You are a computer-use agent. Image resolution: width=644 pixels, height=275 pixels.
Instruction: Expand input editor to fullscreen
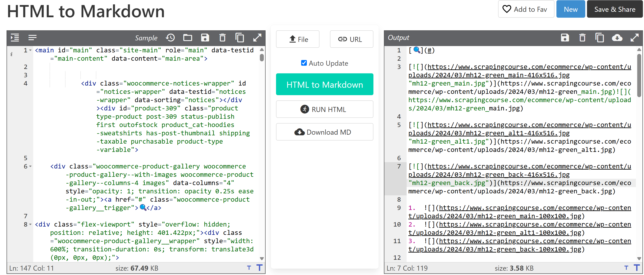tap(257, 38)
